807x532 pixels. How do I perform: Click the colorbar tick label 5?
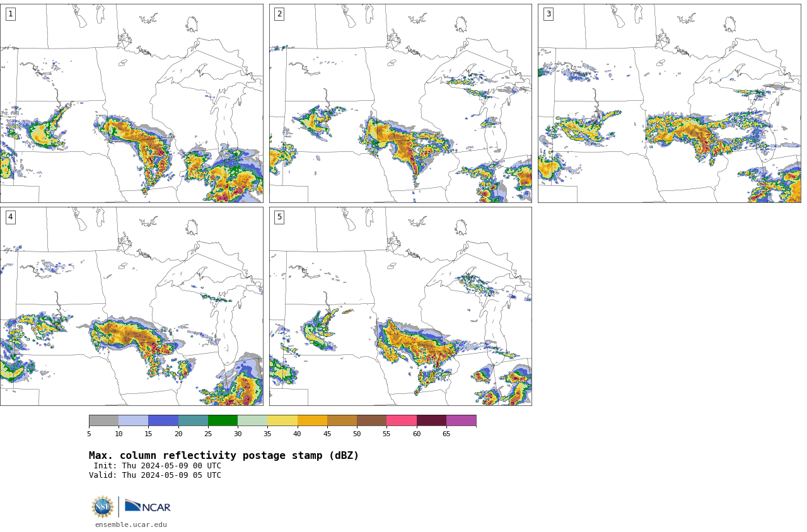(89, 434)
